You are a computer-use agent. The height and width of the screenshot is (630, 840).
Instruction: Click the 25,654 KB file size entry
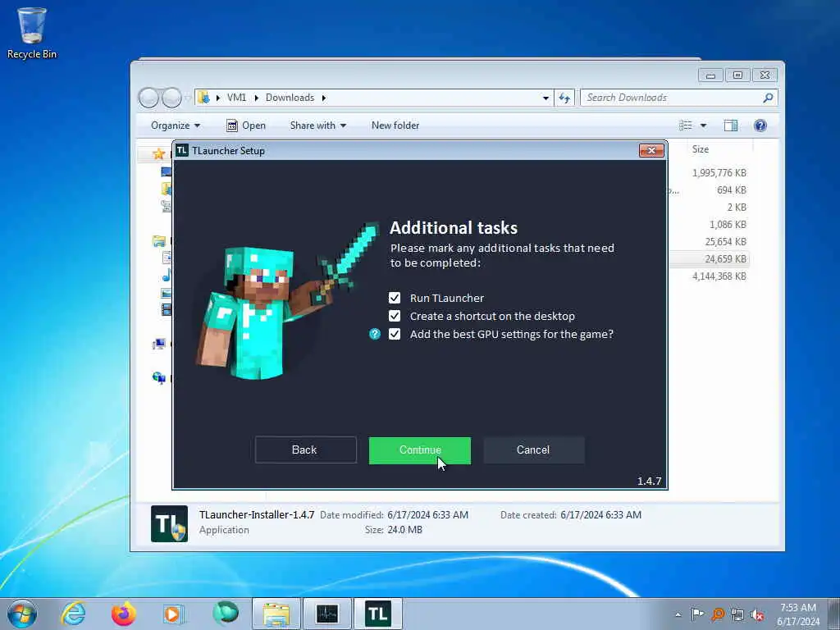pos(725,242)
